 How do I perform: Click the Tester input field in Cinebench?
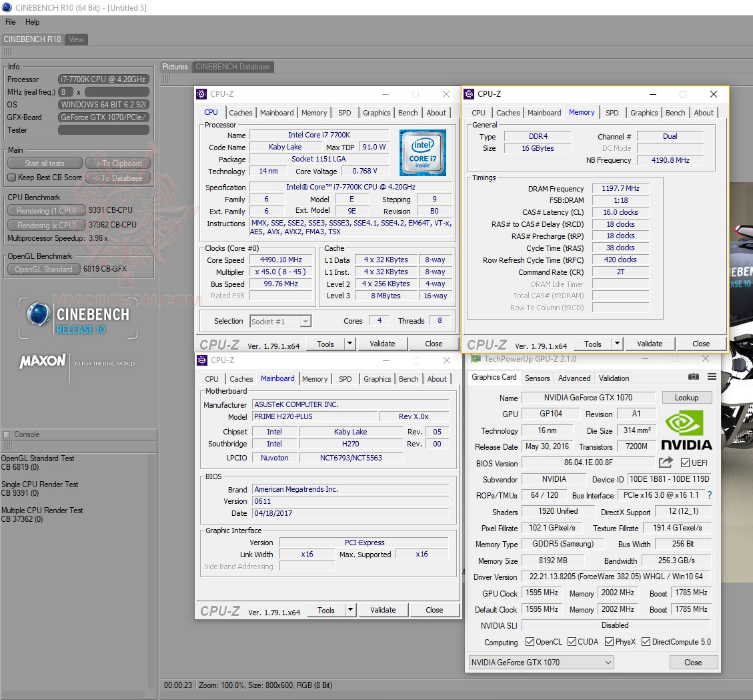click(103, 129)
